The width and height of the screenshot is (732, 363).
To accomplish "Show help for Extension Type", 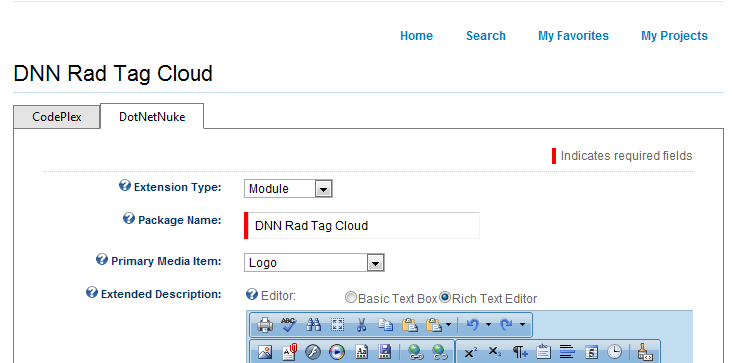I will [125, 186].
